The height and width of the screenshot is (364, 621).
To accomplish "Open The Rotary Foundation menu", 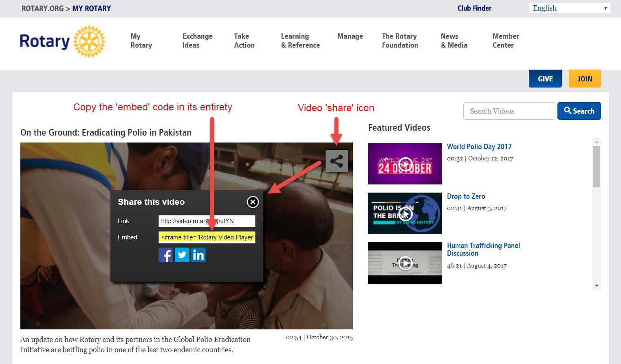I will click(x=400, y=41).
